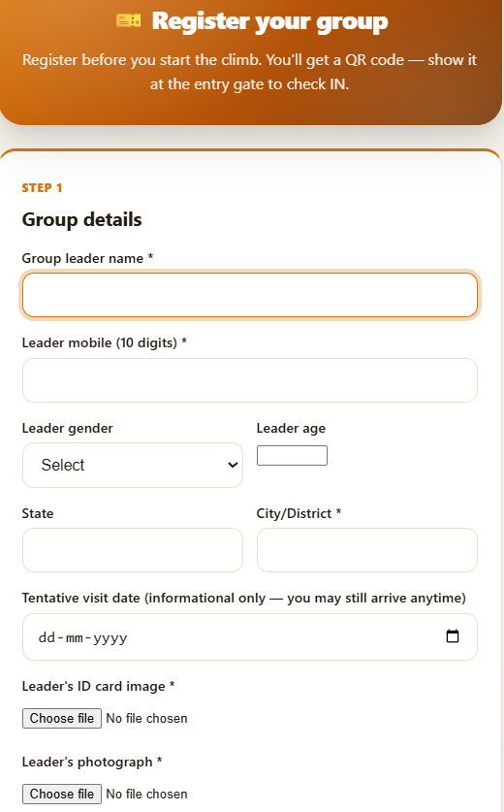
Task: Select the mm segment of visit date
Action: point(74,637)
